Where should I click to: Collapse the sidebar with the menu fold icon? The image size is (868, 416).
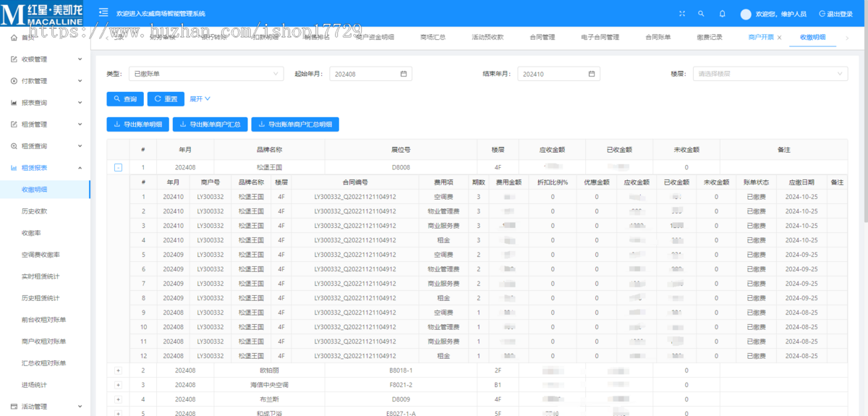pos(103,14)
